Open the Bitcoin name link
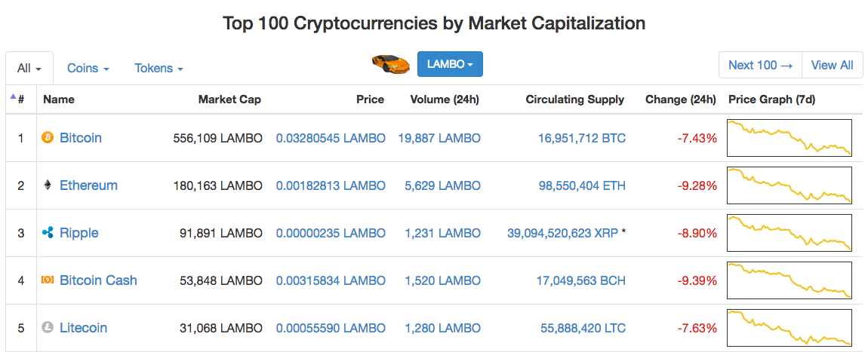Image resolution: width=868 pixels, height=352 pixels. pyautogui.click(x=81, y=138)
